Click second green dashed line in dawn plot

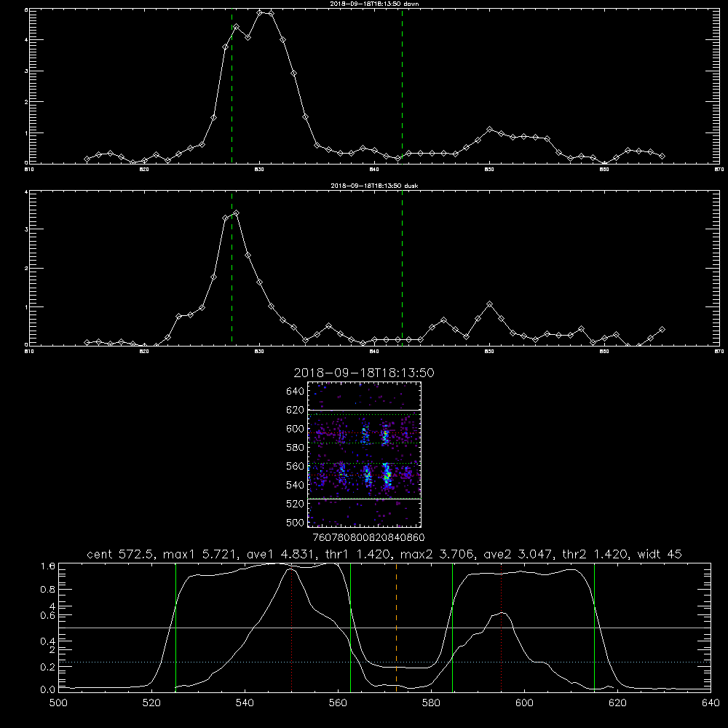[402, 86]
